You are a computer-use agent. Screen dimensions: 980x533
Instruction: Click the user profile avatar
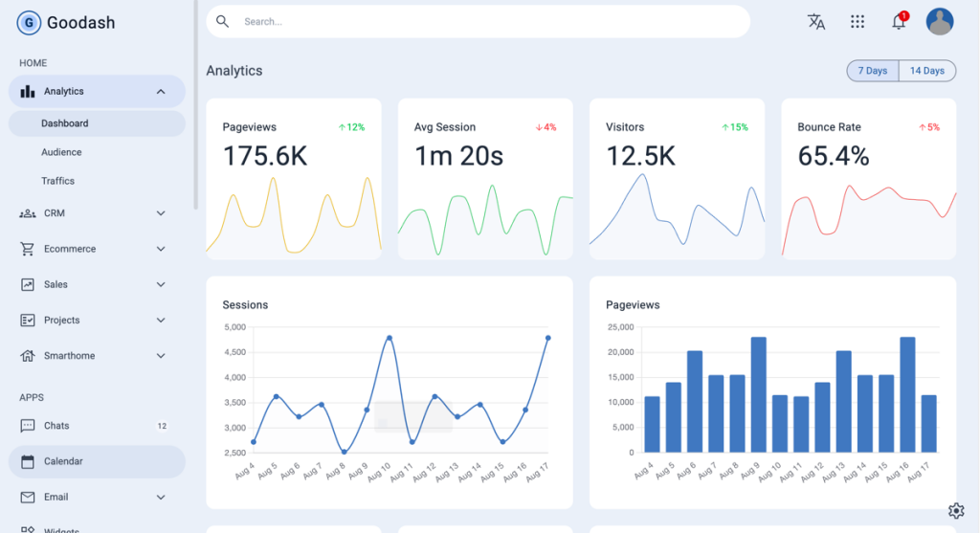coord(940,22)
